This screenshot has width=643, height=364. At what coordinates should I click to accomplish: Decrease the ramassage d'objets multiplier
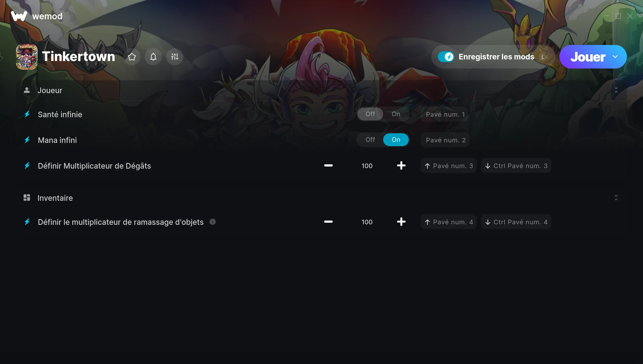pyautogui.click(x=328, y=222)
